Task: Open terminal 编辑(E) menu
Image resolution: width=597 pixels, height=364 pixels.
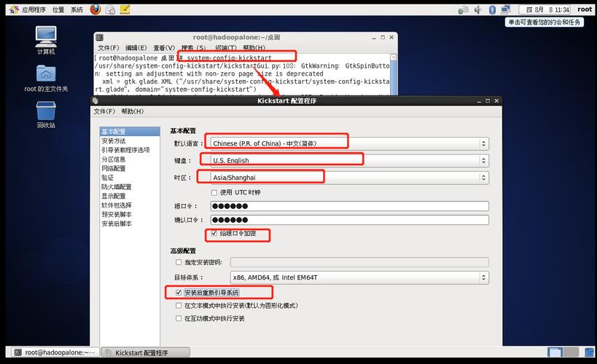Action: coord(136,48)
